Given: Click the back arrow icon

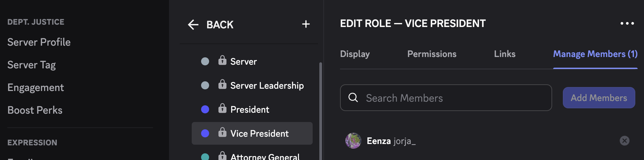Looking at the screenshot, I should [x=193, y=25].
